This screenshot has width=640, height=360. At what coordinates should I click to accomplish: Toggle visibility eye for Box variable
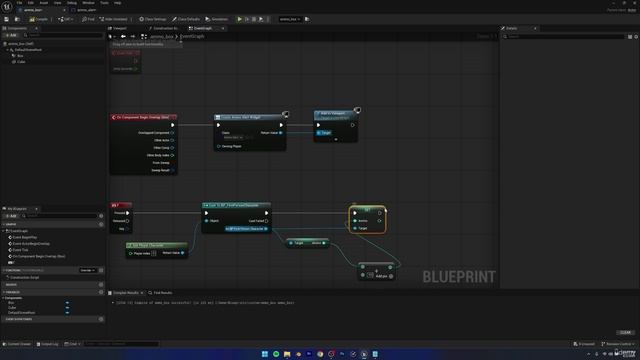coord(67,303)
